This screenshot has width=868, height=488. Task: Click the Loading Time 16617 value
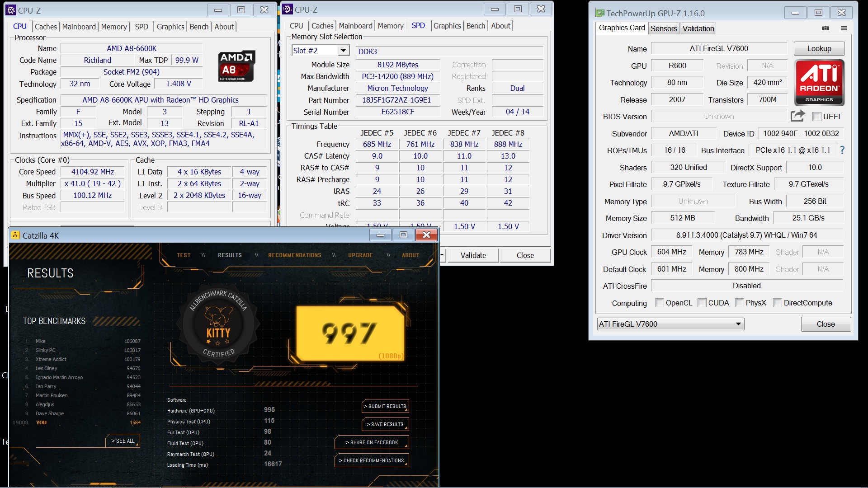pyautogui.click(x=273, y=464)
